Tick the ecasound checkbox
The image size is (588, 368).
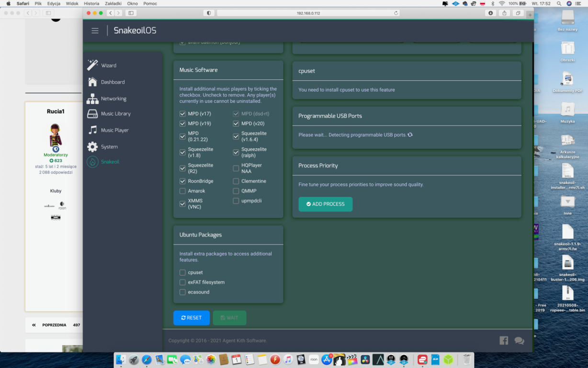click(x=182, y=292)
